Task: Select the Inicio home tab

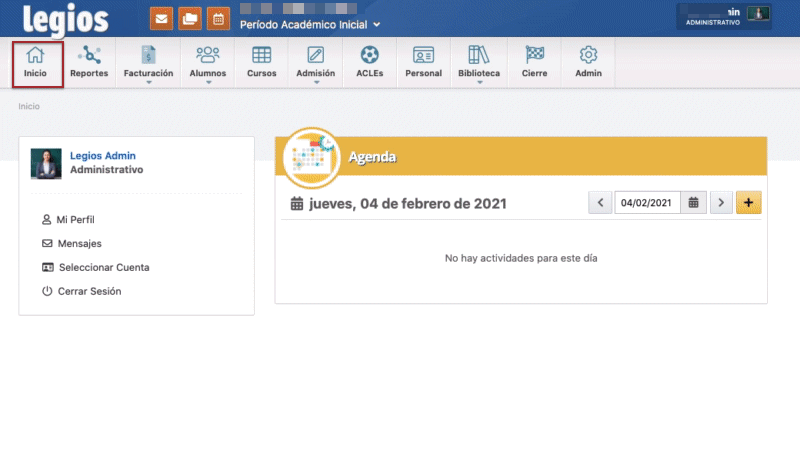Action: pos(35,62)
